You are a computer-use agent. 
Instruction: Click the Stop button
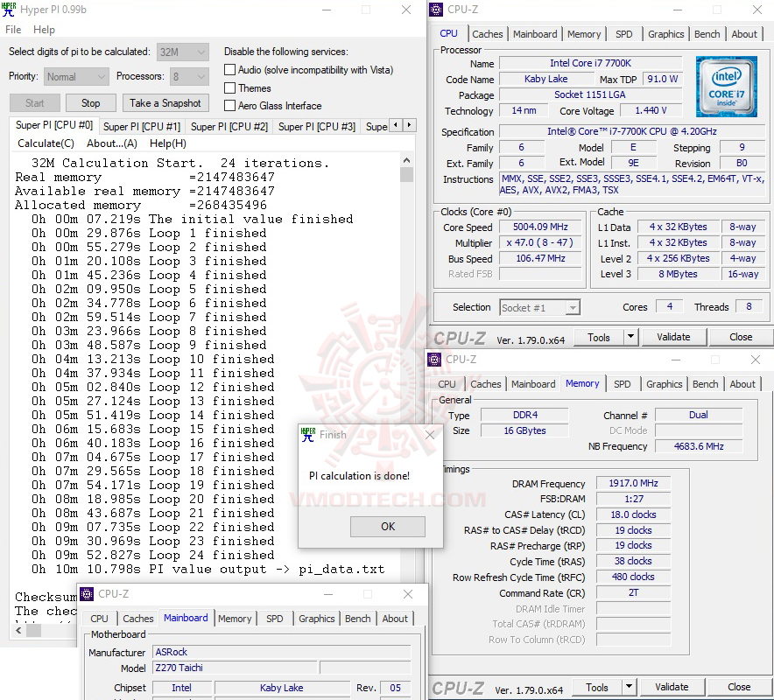tap(91, 103)
